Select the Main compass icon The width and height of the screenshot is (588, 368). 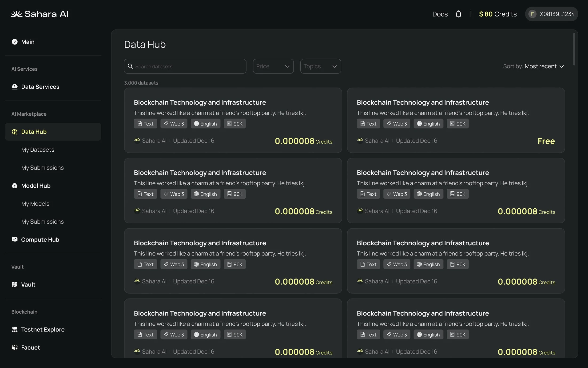[x=15, y=42]
